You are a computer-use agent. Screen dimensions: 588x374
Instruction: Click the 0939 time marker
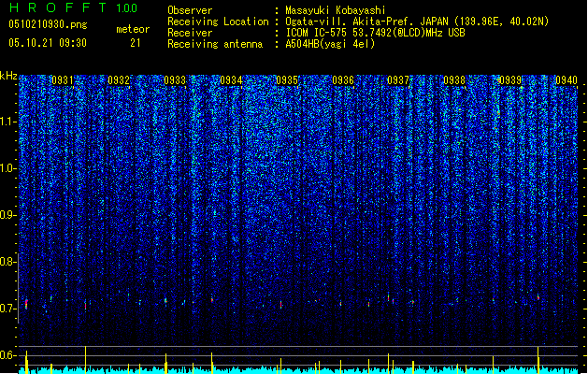click(x=510, y=80)
